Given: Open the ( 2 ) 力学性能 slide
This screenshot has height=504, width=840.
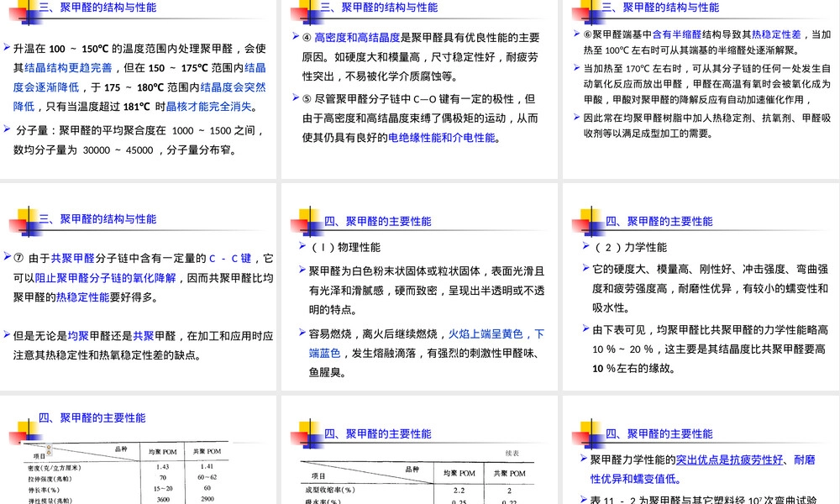Looking at the screenshot, I should (701, 287).
